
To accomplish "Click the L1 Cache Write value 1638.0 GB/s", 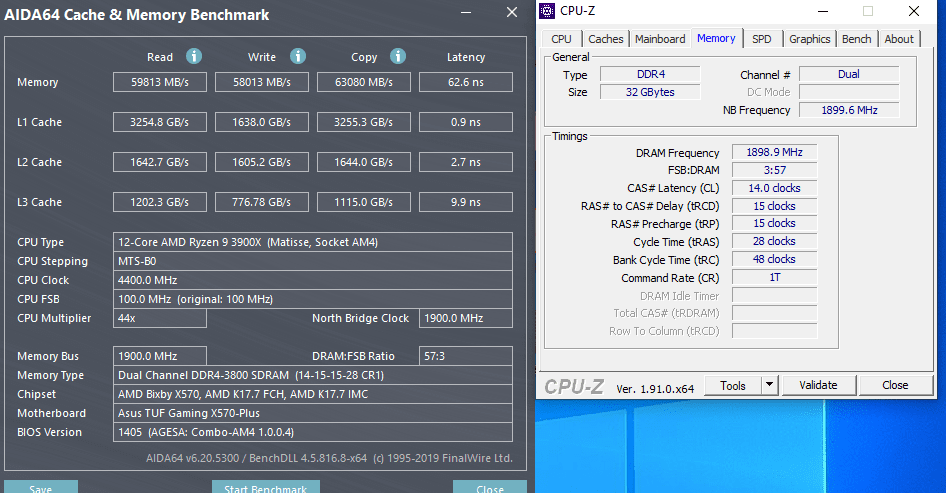I will point(262,122).
